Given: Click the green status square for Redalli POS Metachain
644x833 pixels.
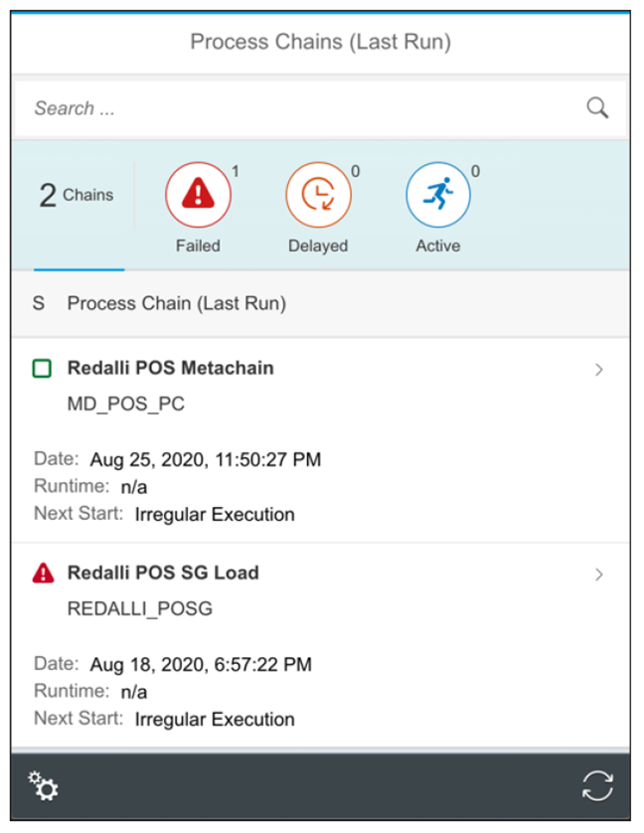Looking at the screenshot, I should (x=42, y=367).
